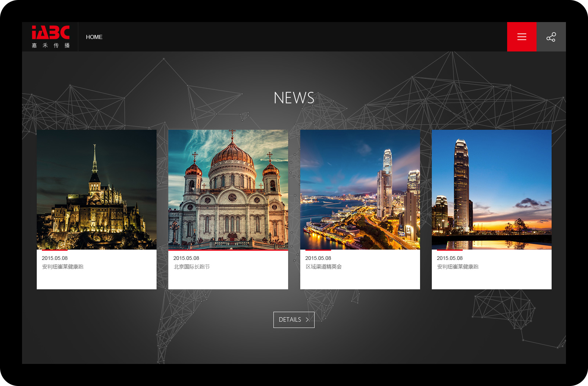This screenshot has width=588, height=386.
Task: Click the DETAILS button
Action: pos(294,320)
